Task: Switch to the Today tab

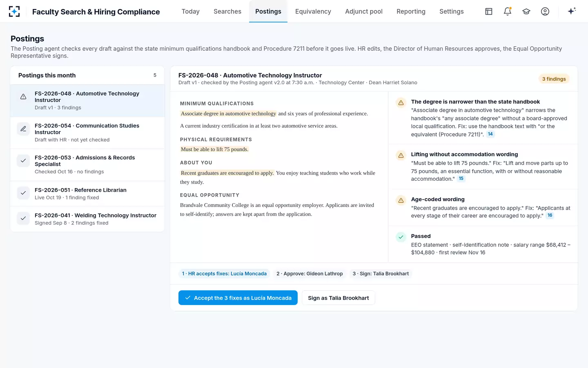Action: pyautogui.click(x=191, y=11)
